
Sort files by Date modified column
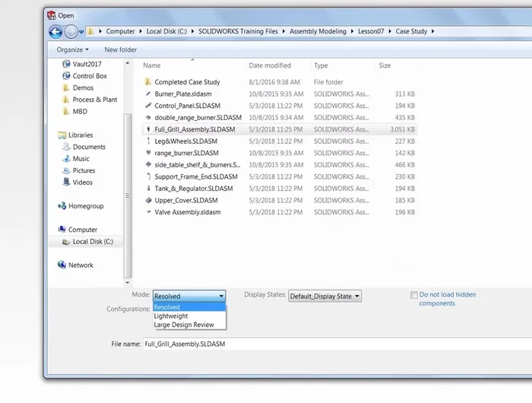[x=270, y=65]
